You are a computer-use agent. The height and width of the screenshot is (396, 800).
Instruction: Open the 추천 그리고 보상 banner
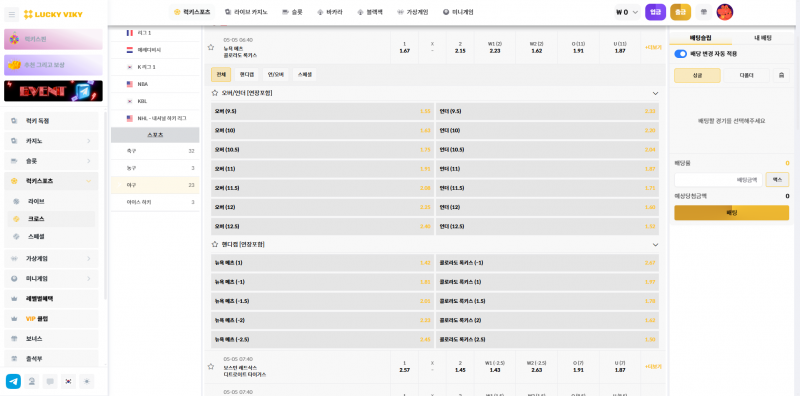pos(53,65)
